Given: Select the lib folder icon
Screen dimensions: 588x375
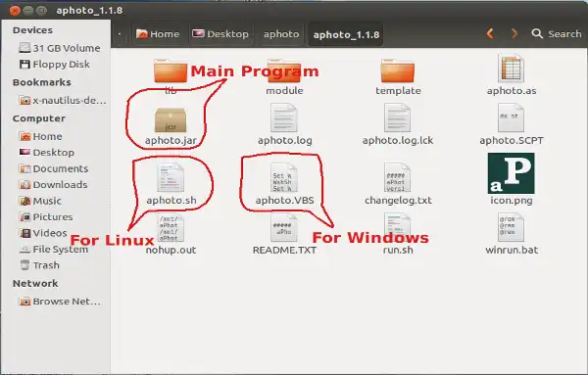Looking at the screenshot, I should (x=171, y=70).
